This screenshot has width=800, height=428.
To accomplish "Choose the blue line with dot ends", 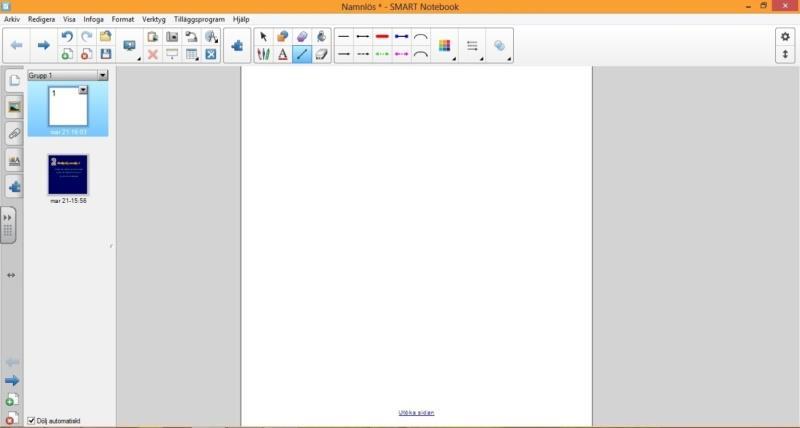I will 402,37.
